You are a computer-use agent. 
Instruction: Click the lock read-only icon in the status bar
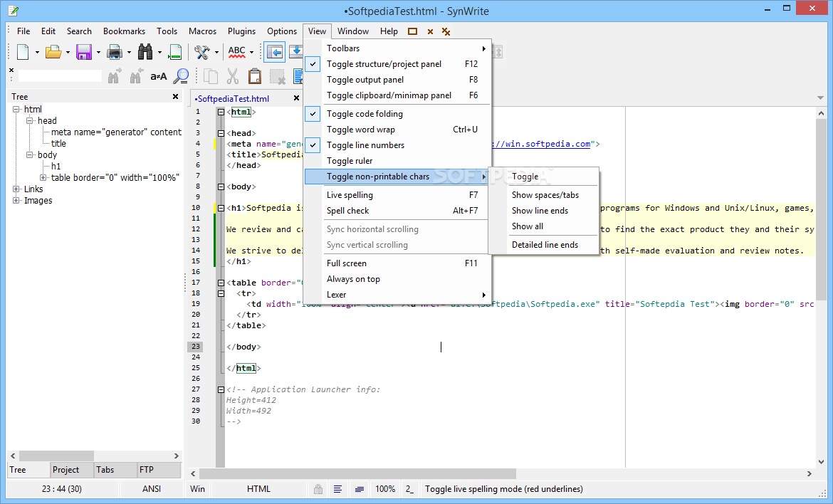[318, 489]
